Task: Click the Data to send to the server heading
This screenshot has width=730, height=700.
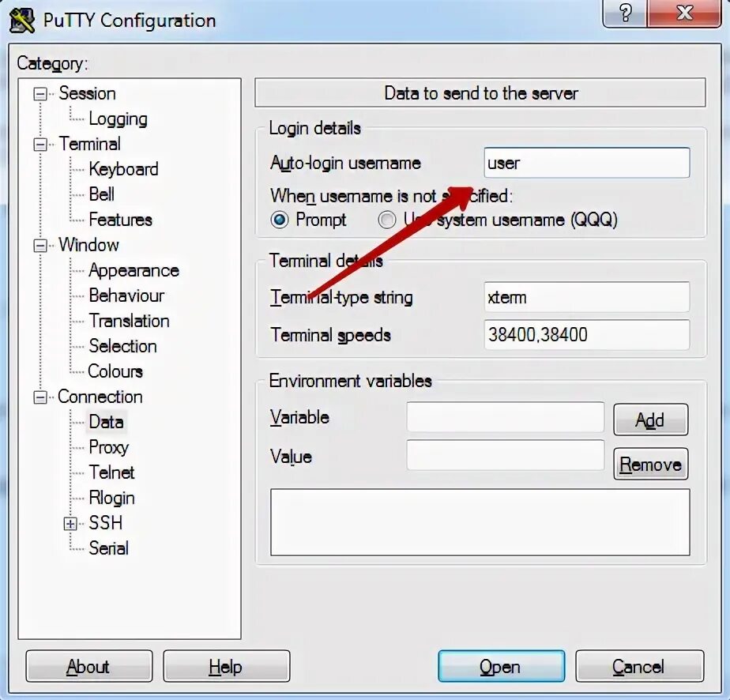Action: tap(480, 93)
